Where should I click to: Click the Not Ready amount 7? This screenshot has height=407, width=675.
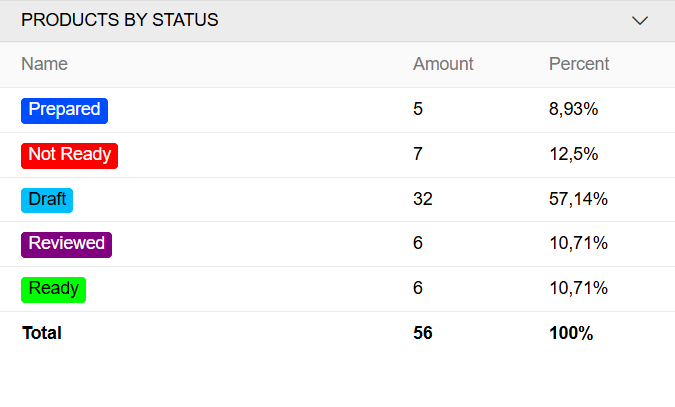pyautogui.click(x=418, y=155)
